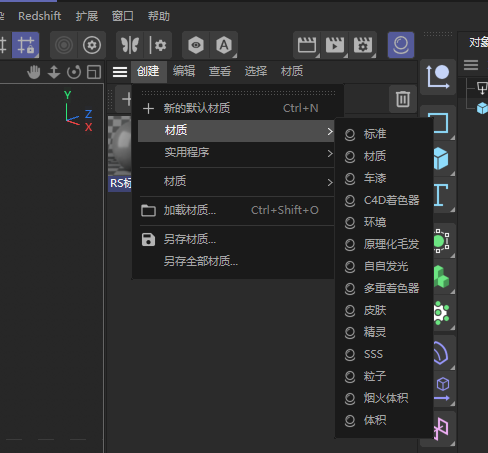
Task: Choose 另存全部材质... entry
Action: click(236, 261)
